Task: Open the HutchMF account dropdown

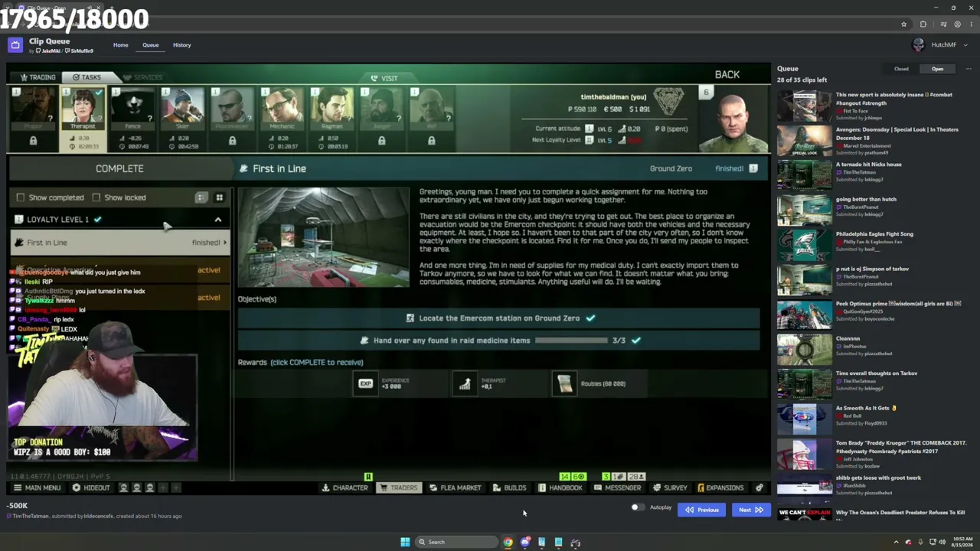Action: pos(965,45)
